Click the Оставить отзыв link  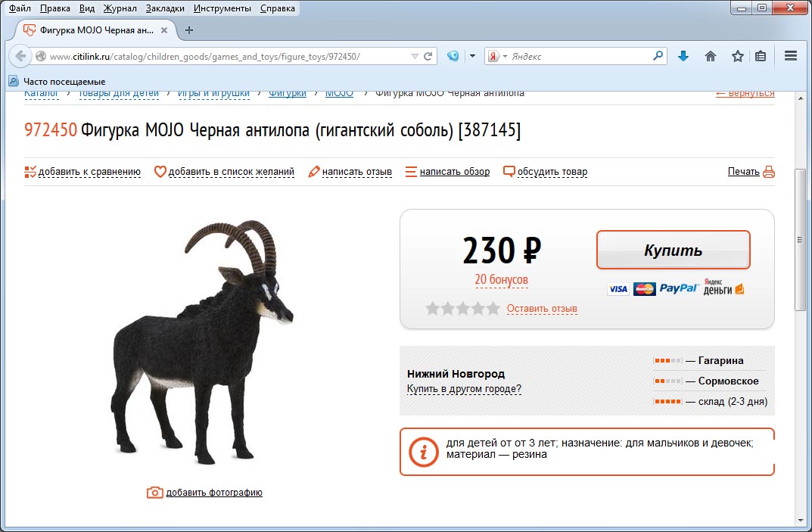pyautogui.click(x=542, y=309)
